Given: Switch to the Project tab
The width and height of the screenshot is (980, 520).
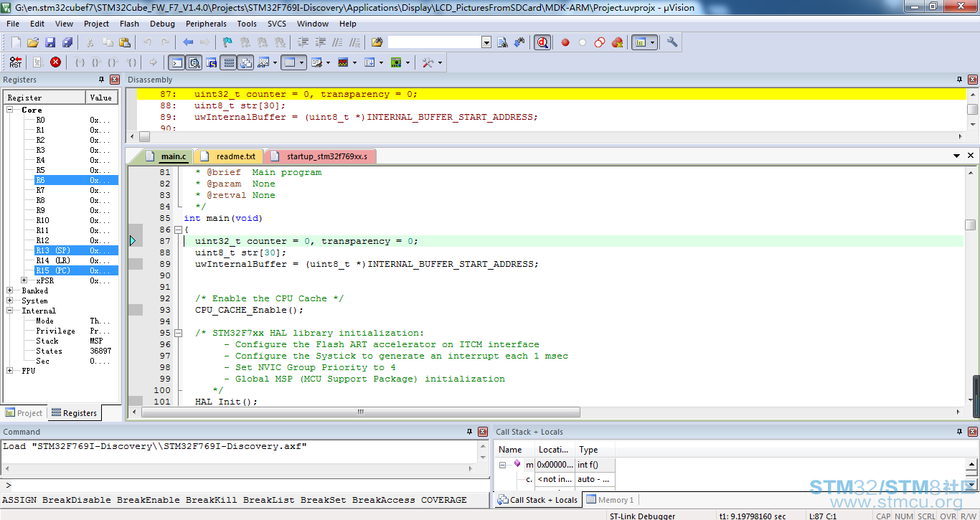Looking at the screenshot, I should click(x=24, y=412).
